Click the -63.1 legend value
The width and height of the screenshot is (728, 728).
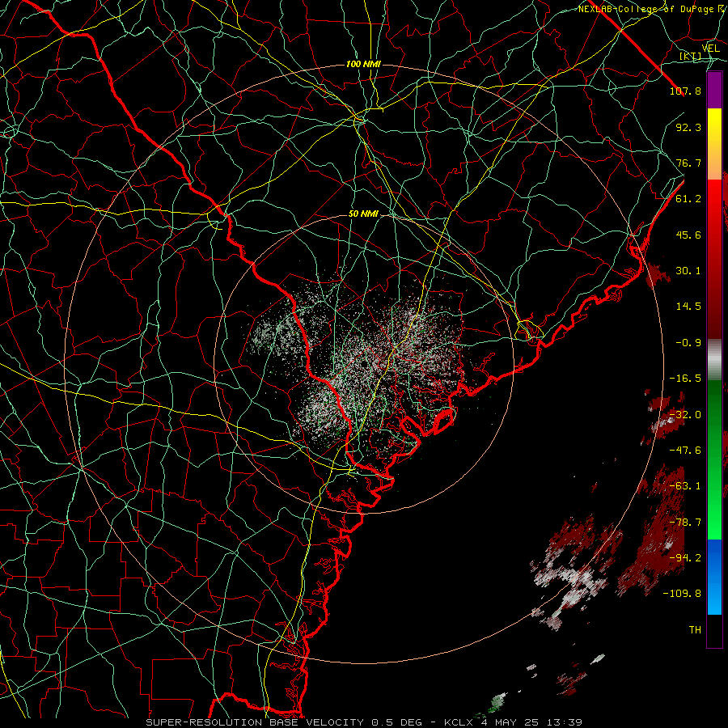tap(685, 486)
